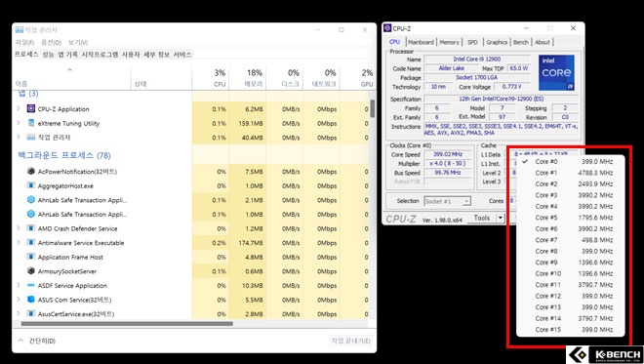This screenshot has width=644, height=364.
Task: Click the Intel Core i9 logo in CPU-Z
Action: pos(556,73)
